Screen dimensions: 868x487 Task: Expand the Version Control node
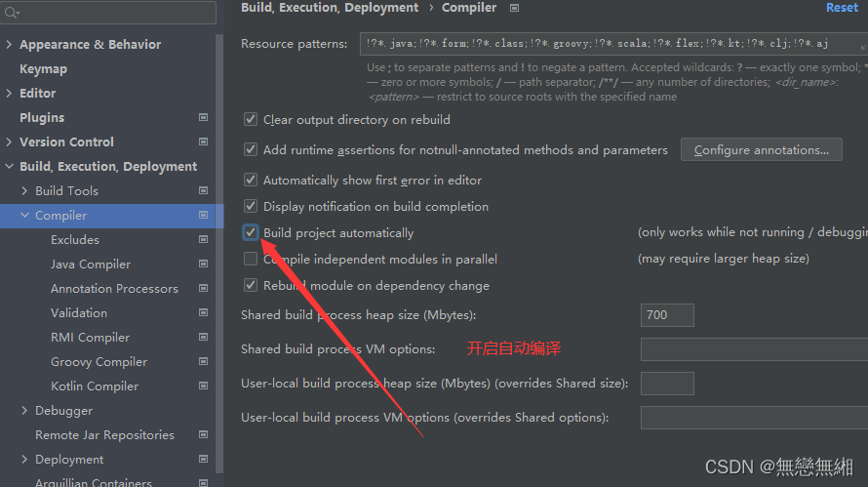click(9, 142)
